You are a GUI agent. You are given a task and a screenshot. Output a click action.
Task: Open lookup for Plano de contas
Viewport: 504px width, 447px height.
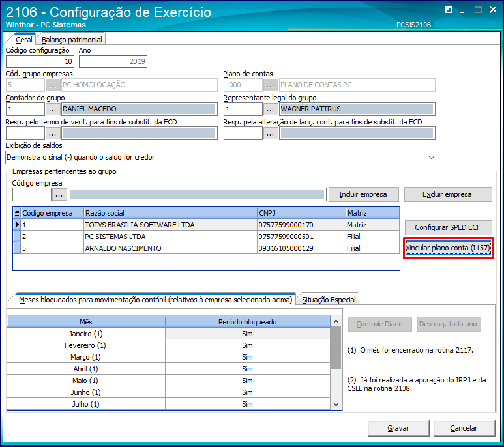271,85
